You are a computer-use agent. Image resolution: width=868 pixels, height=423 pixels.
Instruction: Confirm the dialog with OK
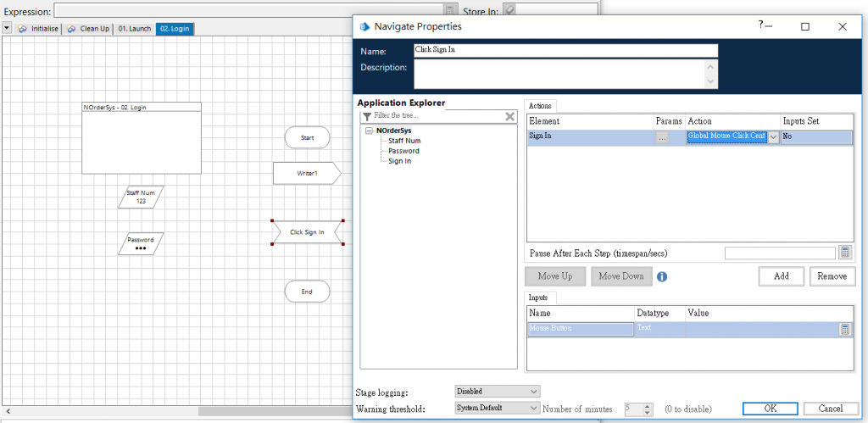[770, 409]
